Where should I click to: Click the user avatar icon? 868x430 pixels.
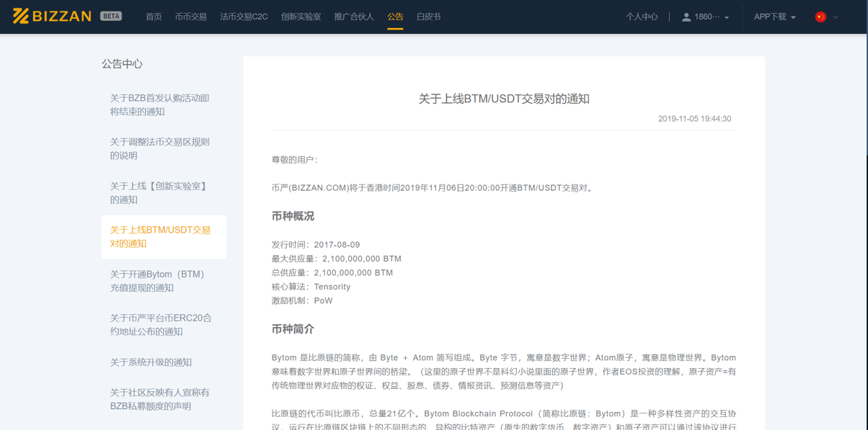coord(686,16)
